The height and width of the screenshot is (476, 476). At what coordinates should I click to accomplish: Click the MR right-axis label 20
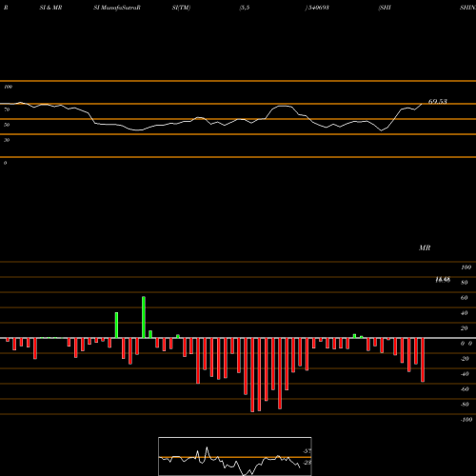coord(465,328)
